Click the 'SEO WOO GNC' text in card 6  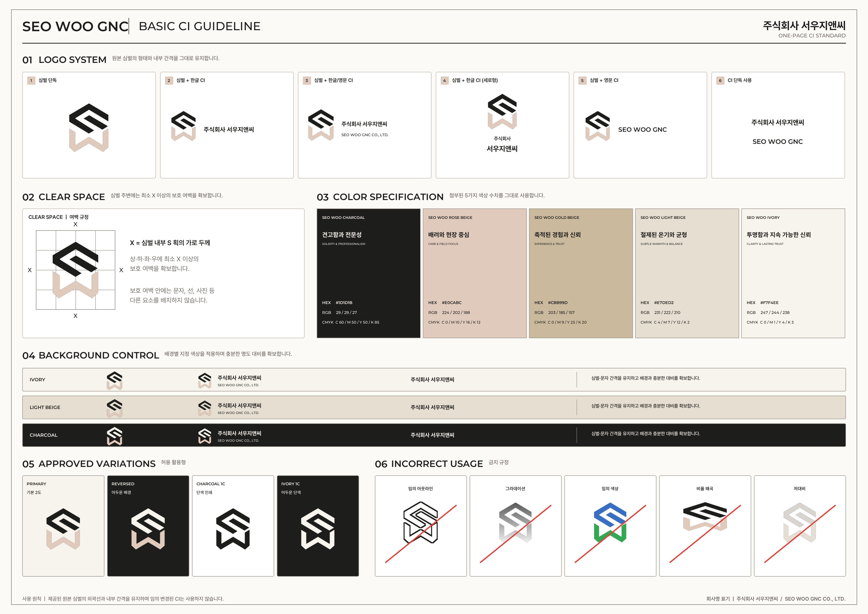pyautogui.click(x=777, y=141)
